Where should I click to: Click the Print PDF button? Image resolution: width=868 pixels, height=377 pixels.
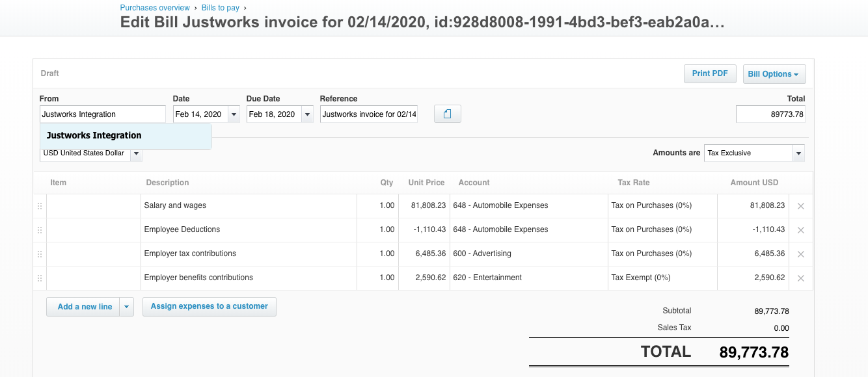pyautogui.click(x=709, y=73)
